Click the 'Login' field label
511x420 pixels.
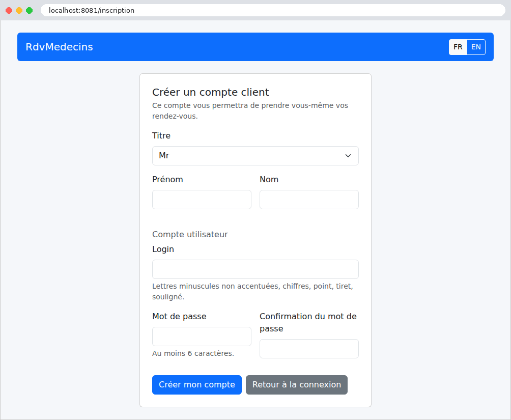pyautogui.click(x=163, y=249)
